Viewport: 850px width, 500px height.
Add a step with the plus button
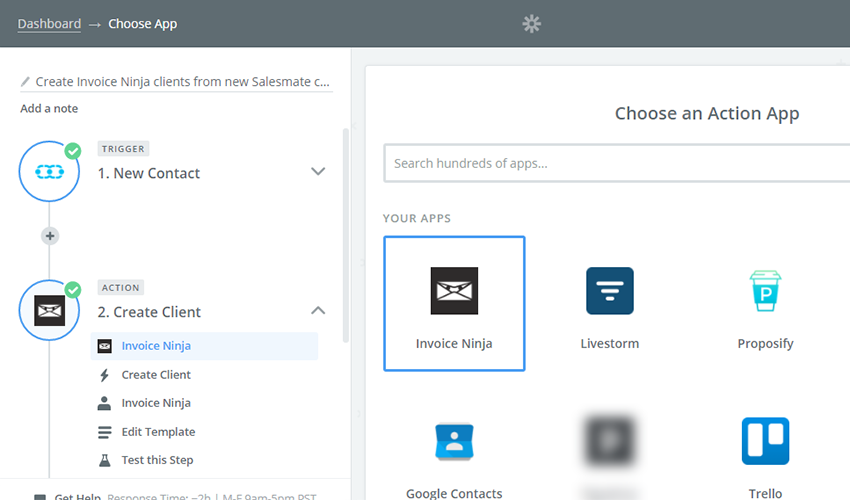pos(50,236)
